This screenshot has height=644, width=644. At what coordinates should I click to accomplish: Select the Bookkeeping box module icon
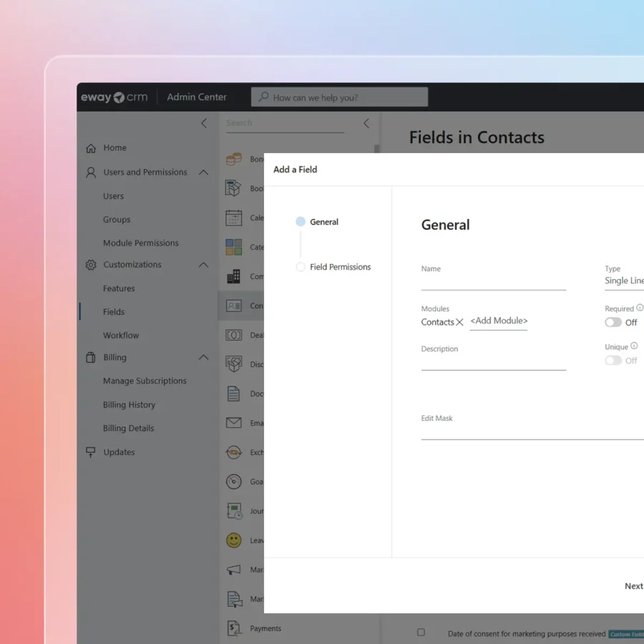[x=234, y=188]
